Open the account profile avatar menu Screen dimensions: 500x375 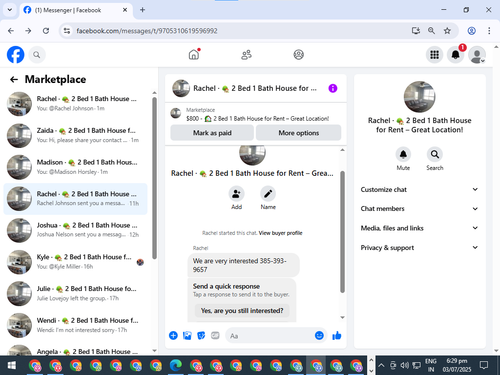click(x=477, y=55)
